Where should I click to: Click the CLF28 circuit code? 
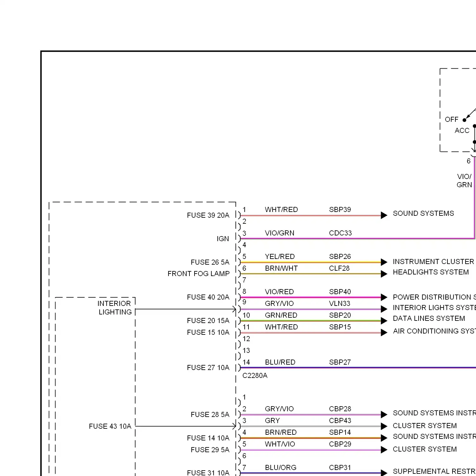pyautogui.click(x=339, y=268)
